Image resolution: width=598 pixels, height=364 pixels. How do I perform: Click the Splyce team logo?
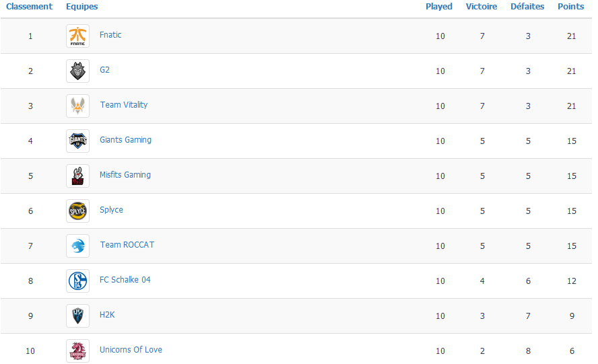78,211
